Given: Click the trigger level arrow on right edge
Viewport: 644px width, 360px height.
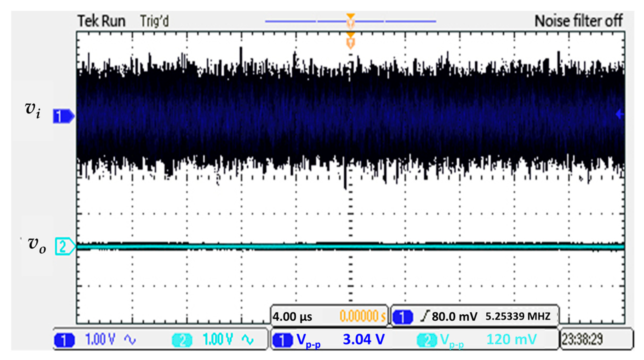Looking at the screenshot, I should click(619, 114).
